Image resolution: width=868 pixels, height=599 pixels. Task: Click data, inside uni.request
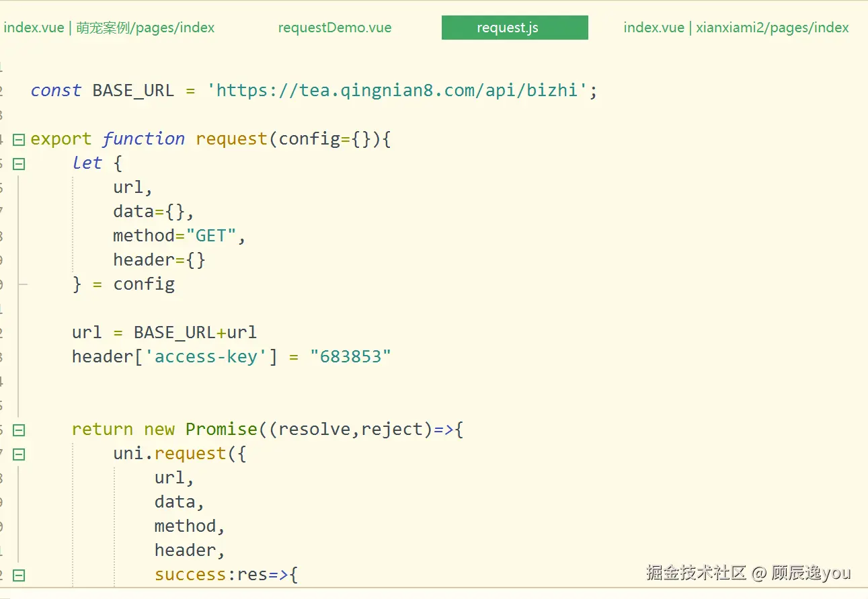pyautogui.click(x=180, y=502)
